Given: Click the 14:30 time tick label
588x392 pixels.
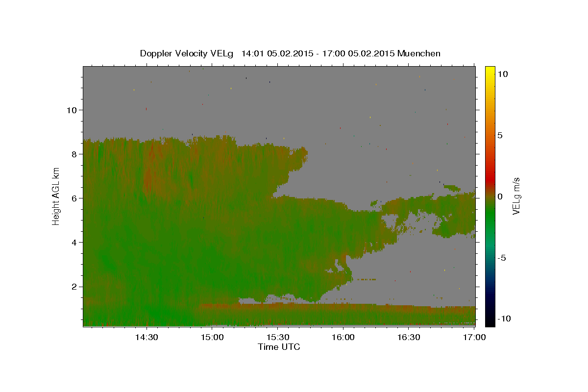Looking at the screenshot, I should pyautogui.click(x=147, y=338).
